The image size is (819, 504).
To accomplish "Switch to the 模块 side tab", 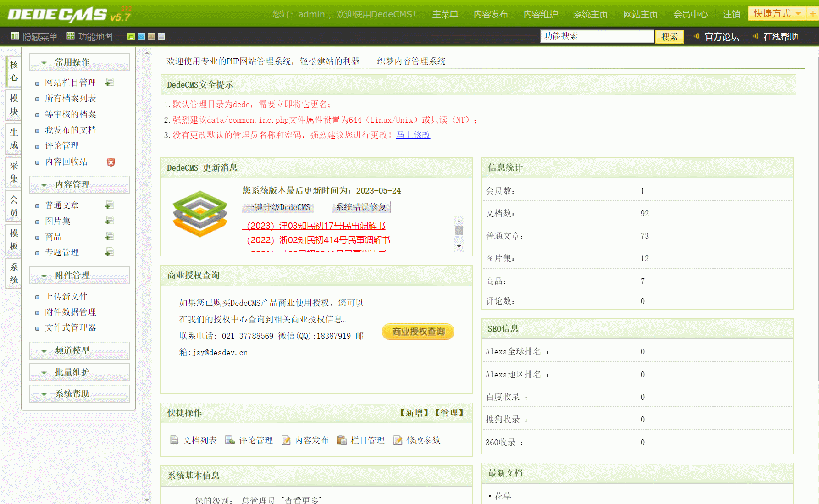I will tap(14, 105).
